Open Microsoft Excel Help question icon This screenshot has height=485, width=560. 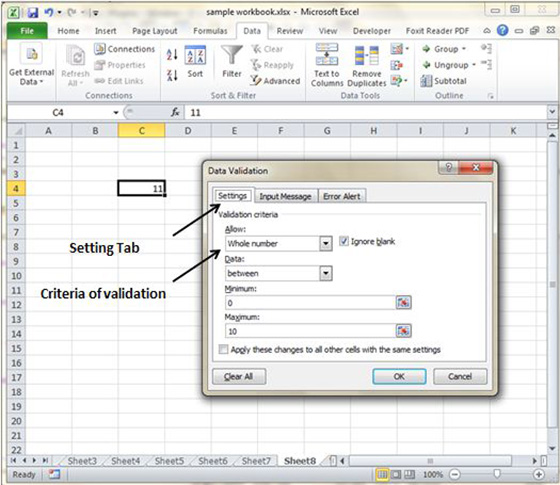(502, 31)
